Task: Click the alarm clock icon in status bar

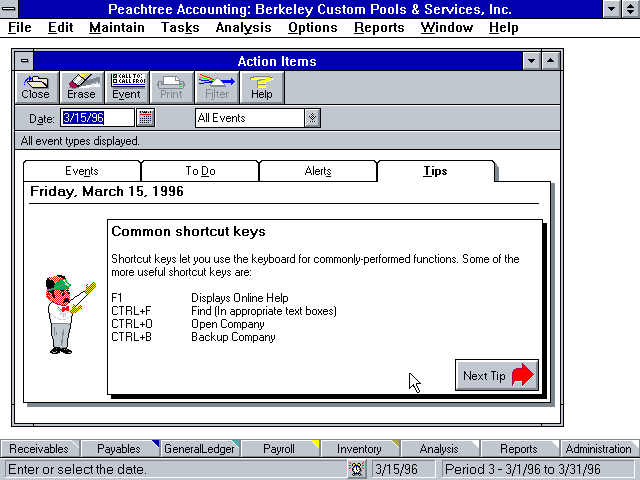Action: [357, 469]
